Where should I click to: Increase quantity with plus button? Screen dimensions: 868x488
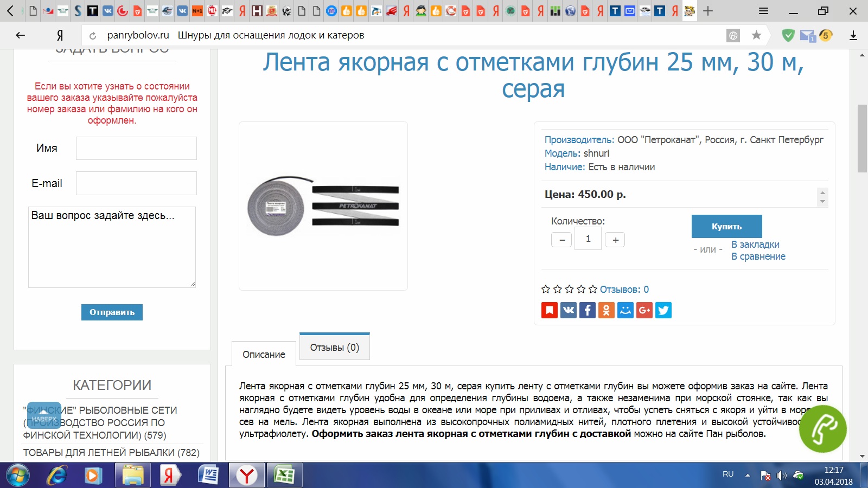615,240
